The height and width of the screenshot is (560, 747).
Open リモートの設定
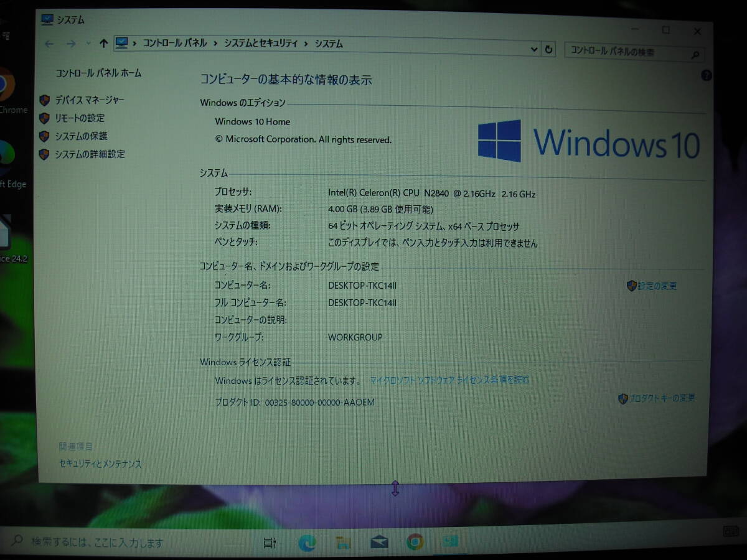80,118
